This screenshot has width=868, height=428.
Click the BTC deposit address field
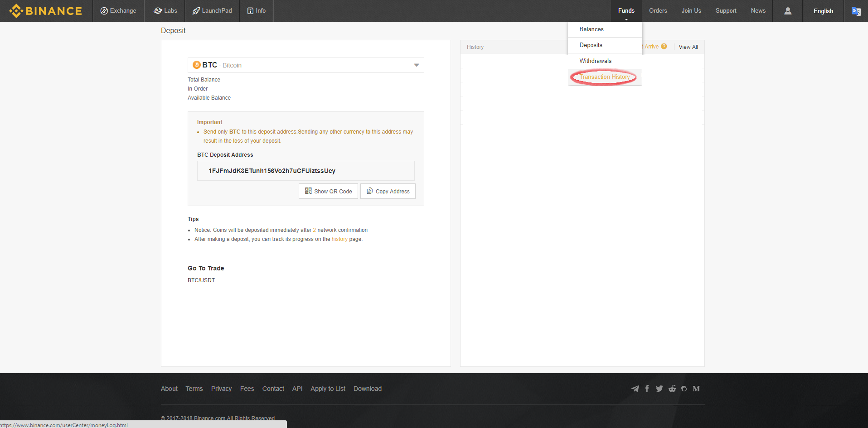coord(306,171)
